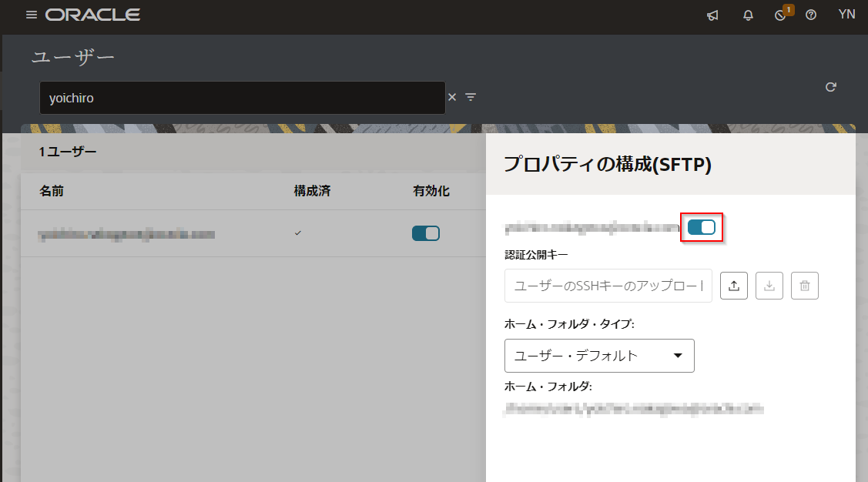Image resolution: width=868 pixels, height=482 pixels.
Task: Click the announcements megaphone icon
Action: pyautogui.click(x=712, y=15)
